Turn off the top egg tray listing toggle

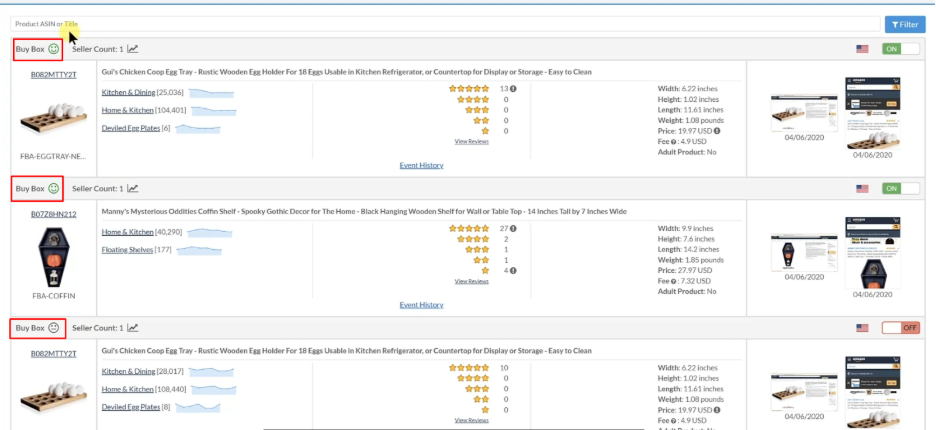(x=900, y=49)
